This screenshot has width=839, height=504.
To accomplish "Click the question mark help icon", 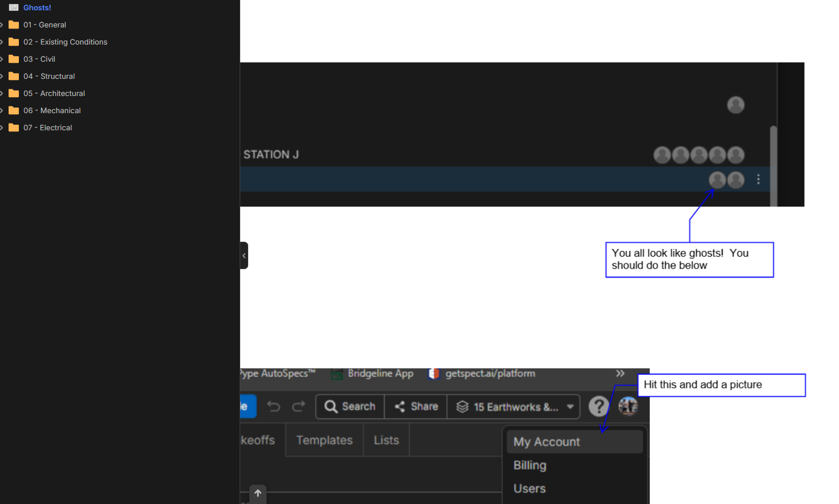I will [x=598, y=406].
